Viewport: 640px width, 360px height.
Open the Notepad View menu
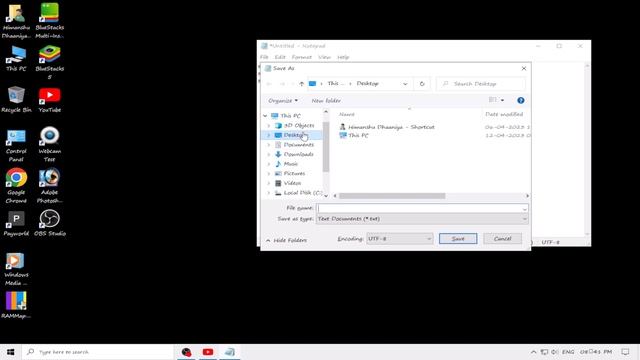pyautogui.click(x=324, y=57)
